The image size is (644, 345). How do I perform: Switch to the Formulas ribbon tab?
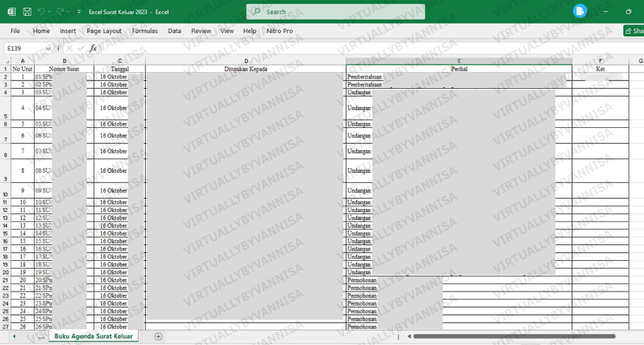coord(145,31)
